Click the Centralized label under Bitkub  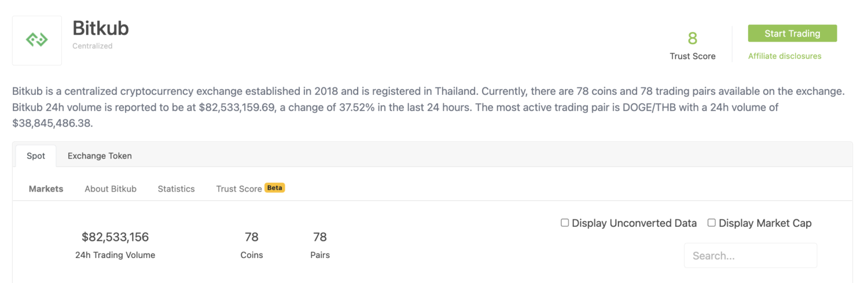[x=93, y=46]
